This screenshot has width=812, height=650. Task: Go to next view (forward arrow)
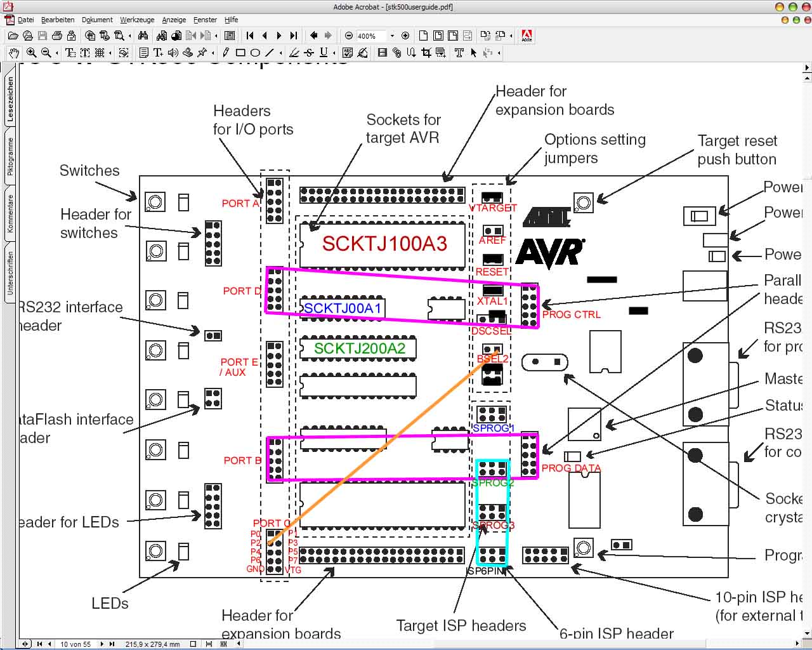[x=328, y=36]
